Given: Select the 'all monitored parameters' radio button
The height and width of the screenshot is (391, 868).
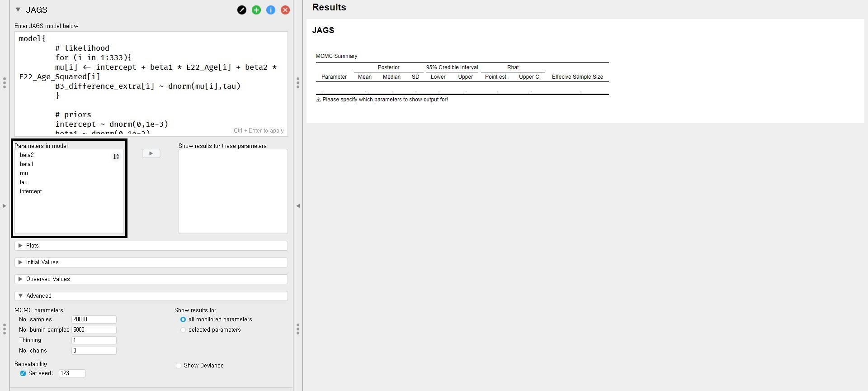Looking at the screenshot, I should (x=183, y=319).
